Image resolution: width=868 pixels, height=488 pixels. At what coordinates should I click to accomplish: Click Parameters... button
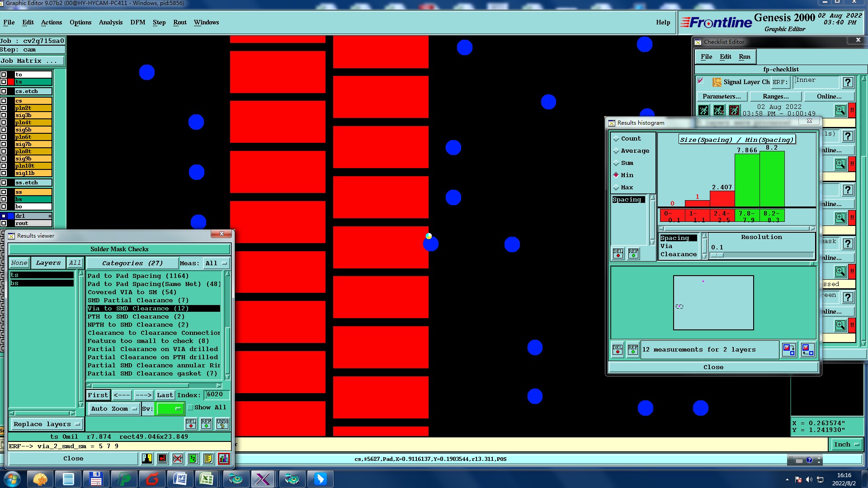click(x=722, y=97)
